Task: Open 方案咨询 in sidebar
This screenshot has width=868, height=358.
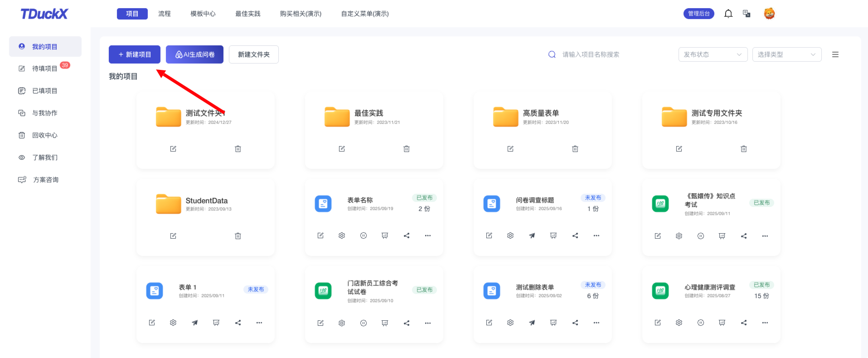Action: coord(45,180)
